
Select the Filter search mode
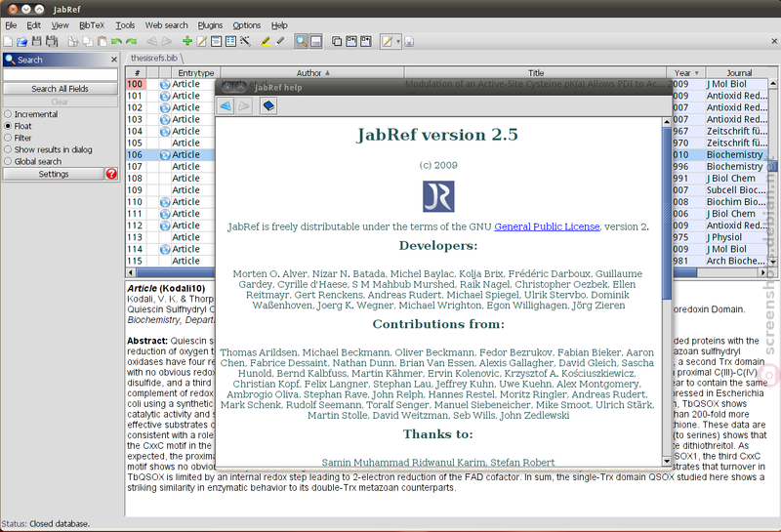point(19,138)
